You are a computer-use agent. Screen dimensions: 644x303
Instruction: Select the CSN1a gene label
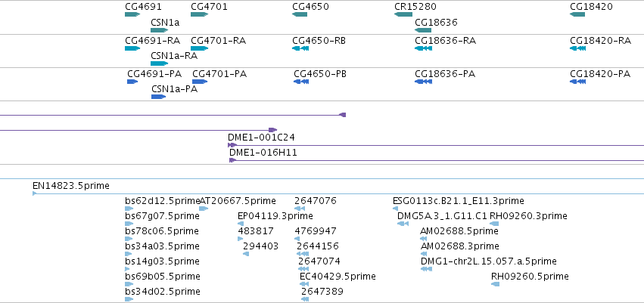coord(165,22)
